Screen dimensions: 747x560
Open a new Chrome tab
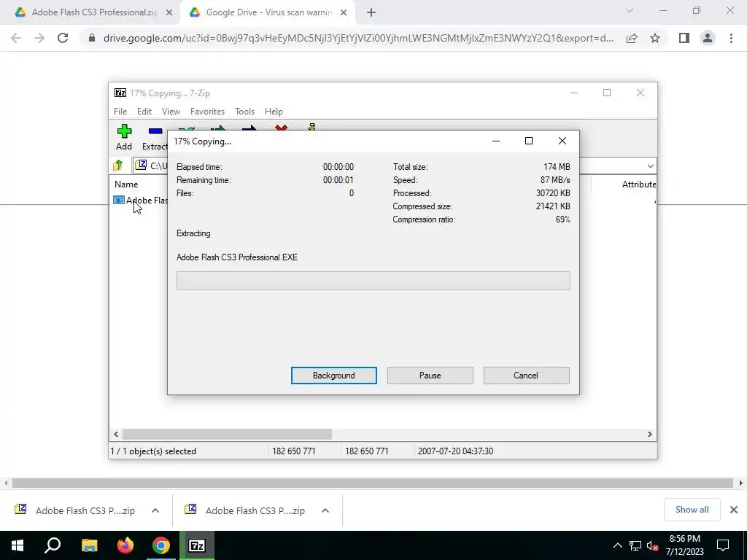click(x=371, y=12)
